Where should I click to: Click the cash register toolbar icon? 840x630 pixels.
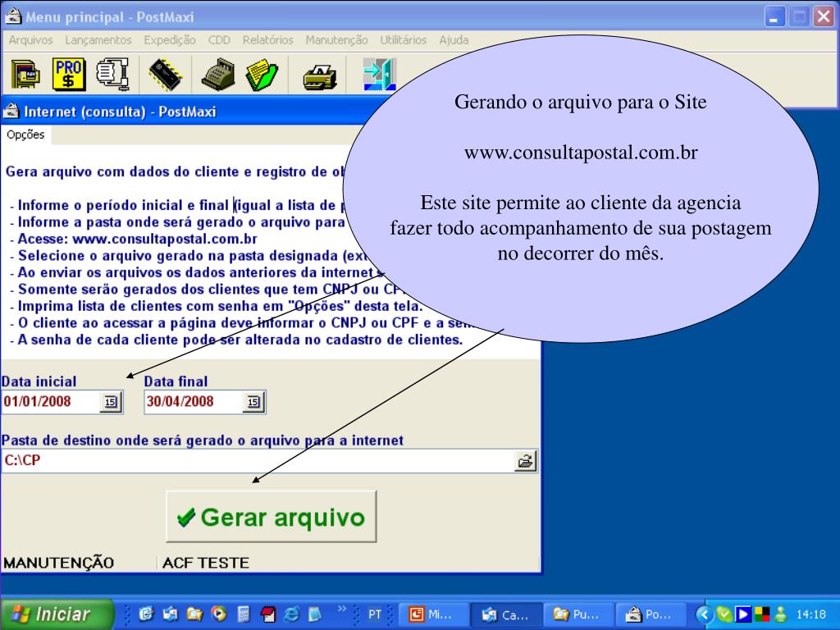[218, 74]
